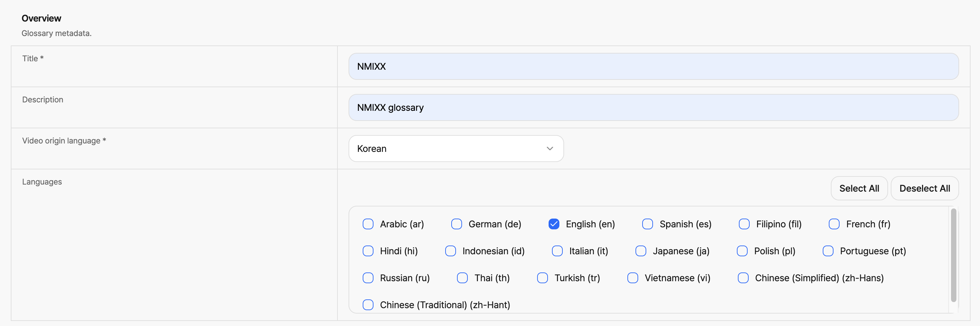Click the languages list vertical scrollbar
980x326 pixels.
(953, 255)
